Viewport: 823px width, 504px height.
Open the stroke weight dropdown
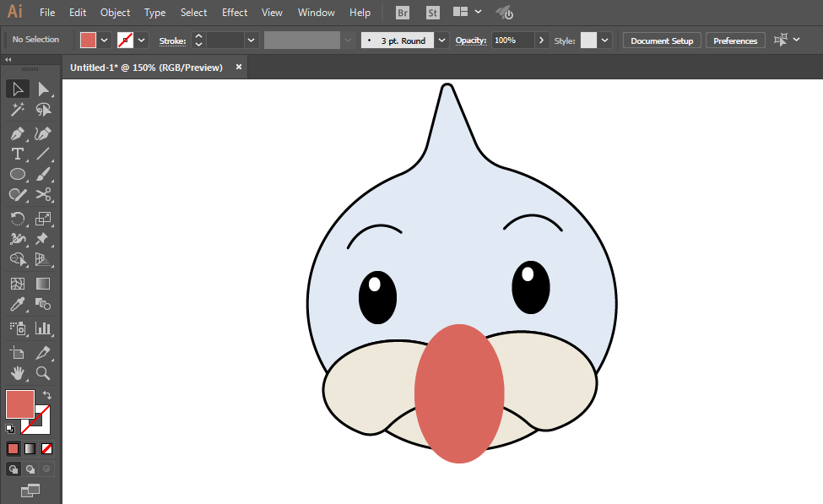(252, 40)
